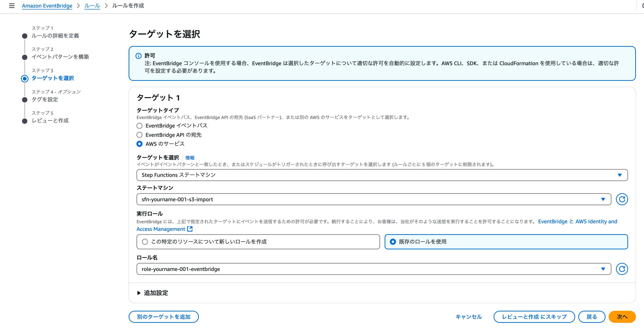Screen dimensions: 644x329
Task: Open Amazon EventBridge breadcrumb link
Action: click(47, 5)
